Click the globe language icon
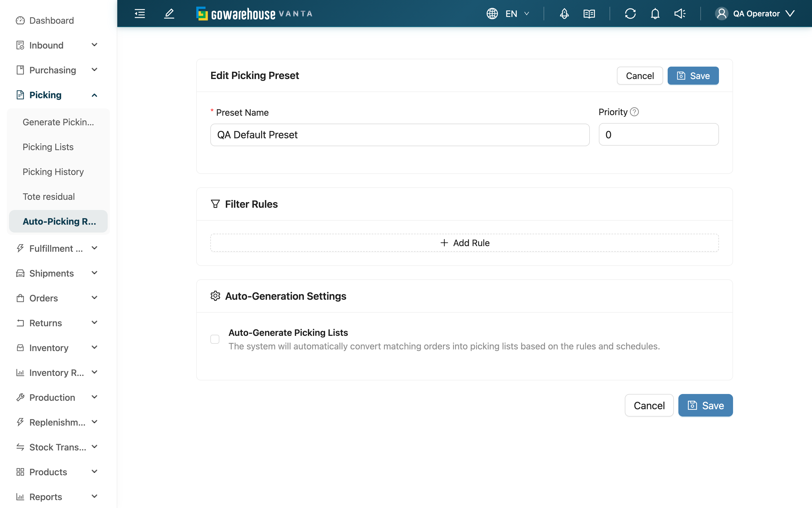This screenshot has width=812, height=508. click(x=492, y=14)
